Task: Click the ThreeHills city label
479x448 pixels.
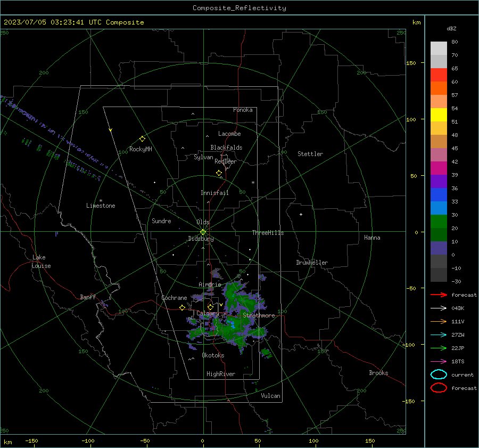Action: 268,233
